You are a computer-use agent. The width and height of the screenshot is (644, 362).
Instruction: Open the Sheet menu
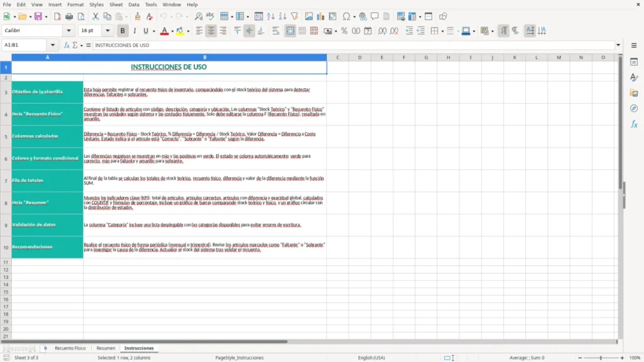click(x=116, y=4)
